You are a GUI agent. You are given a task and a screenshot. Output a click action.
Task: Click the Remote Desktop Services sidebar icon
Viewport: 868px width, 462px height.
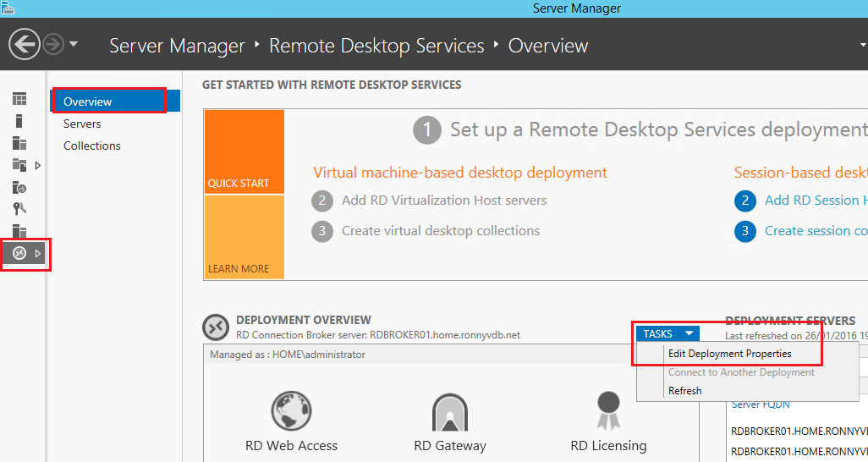pos(19,253)
